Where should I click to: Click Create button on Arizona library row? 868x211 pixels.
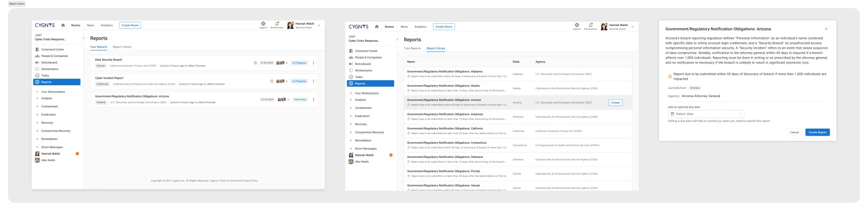click(615, 103)
